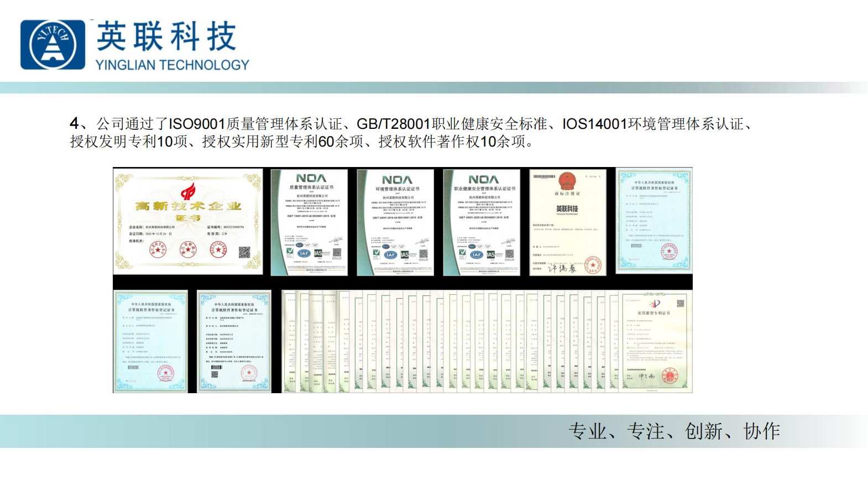
Task: Select the 高新技术企业 certificate image
Action: point(188,221)
